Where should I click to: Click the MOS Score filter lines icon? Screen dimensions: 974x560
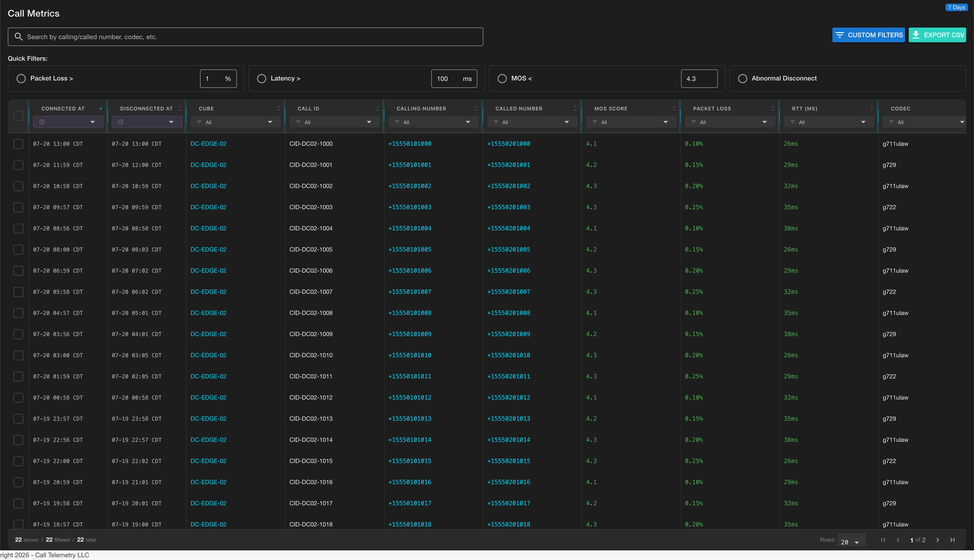[x=595, y=122]
